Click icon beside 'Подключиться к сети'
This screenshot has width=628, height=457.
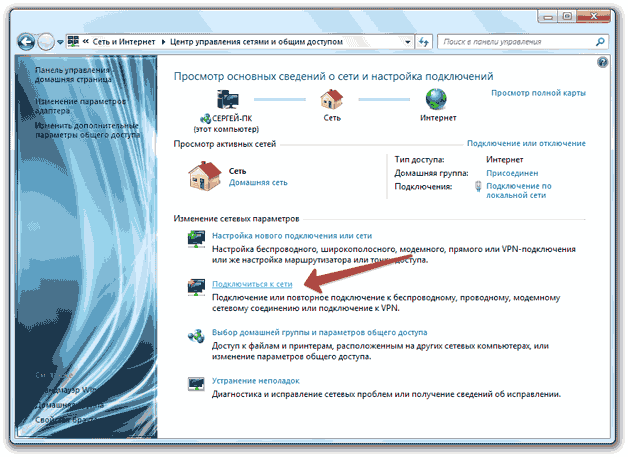(196, 287)
